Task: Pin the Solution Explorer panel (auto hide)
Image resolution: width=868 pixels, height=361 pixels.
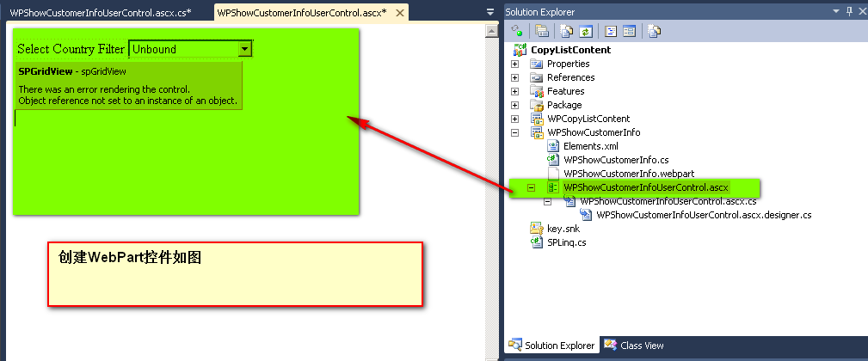Action: point(850,12)
